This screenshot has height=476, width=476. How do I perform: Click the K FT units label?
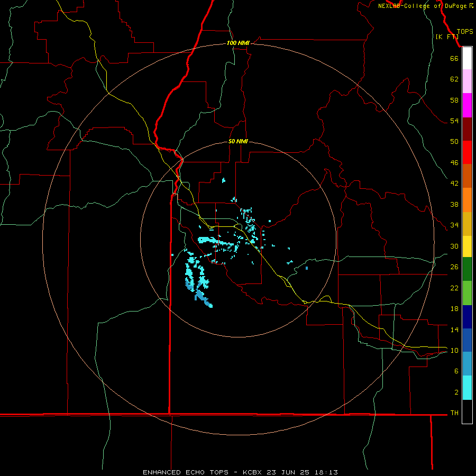pos(447,36)
